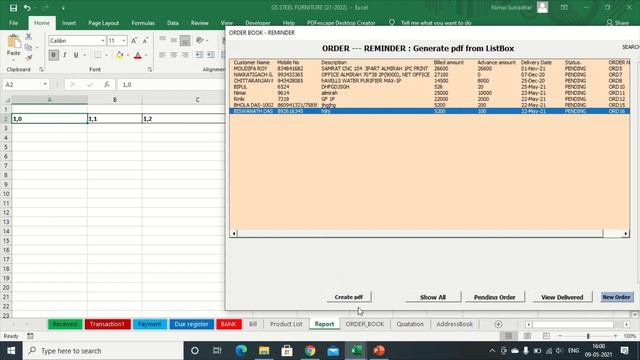Viewport: 640px width, 360px height.
Task: Switch to Insert ribbon tab
Action: point(69,23)
